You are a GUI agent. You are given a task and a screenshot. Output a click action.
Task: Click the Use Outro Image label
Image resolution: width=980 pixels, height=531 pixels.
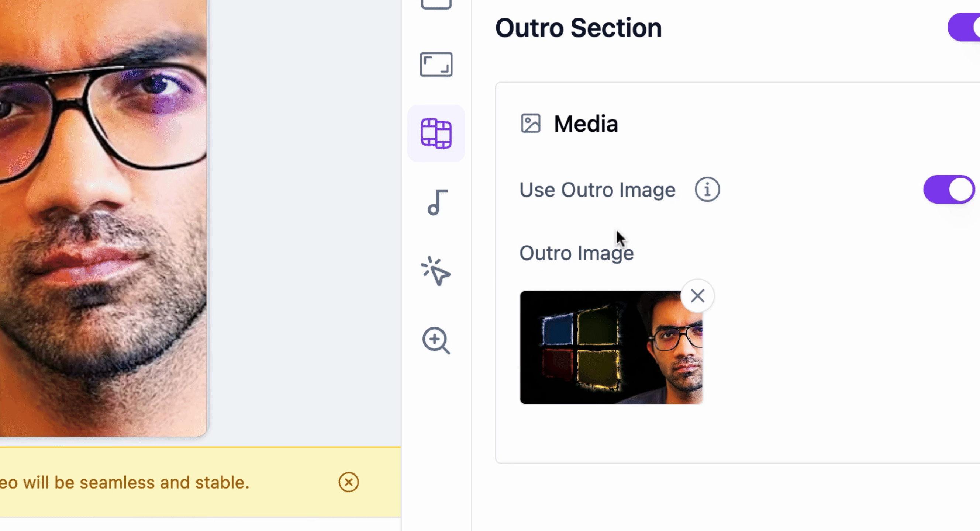pos(597,190)
